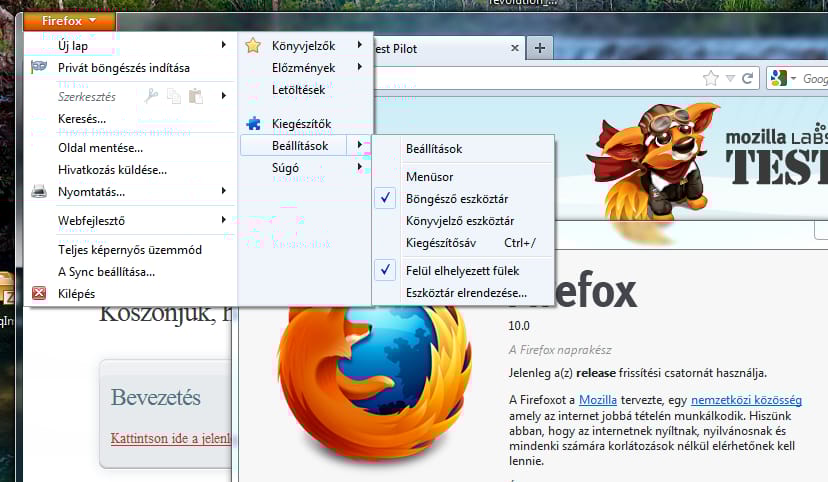Image resolution: width=828 pixels, height=482 pixels.
Task: Select Teljes képernyős üzemmód
Action: click(x=129, y=250)
